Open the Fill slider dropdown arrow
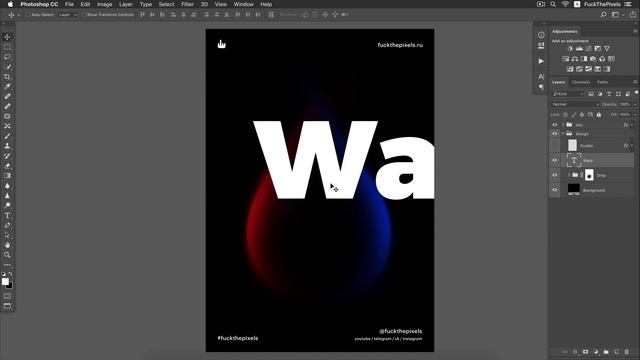 [635, 115]
